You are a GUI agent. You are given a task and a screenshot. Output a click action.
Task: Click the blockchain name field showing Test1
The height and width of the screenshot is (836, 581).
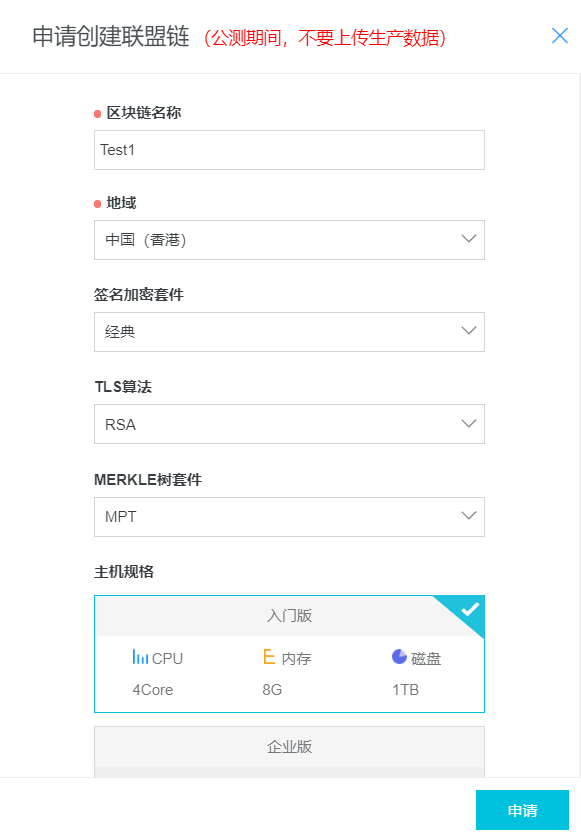click(x=289, y=149)
